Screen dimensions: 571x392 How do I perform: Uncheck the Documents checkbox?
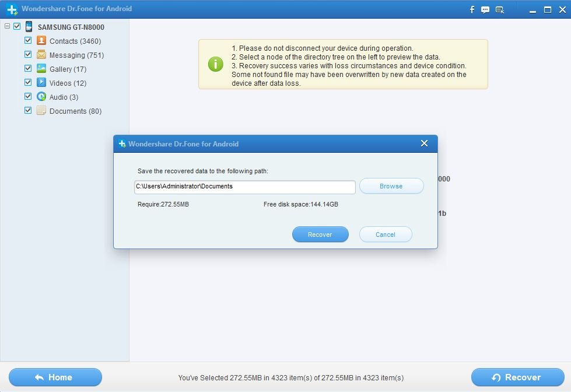28,110
